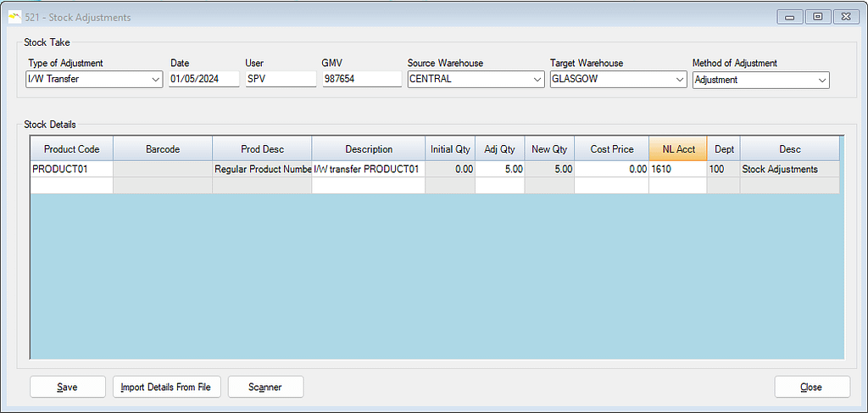Open the Type of Adjustment dropdown
Screen dimensions: 868x413
[155, 80]
